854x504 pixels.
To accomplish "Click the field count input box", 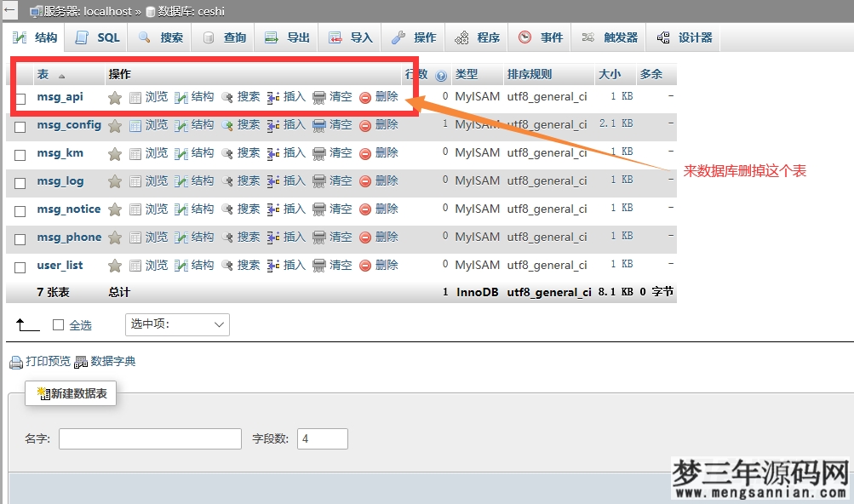I will click(324, 438).
